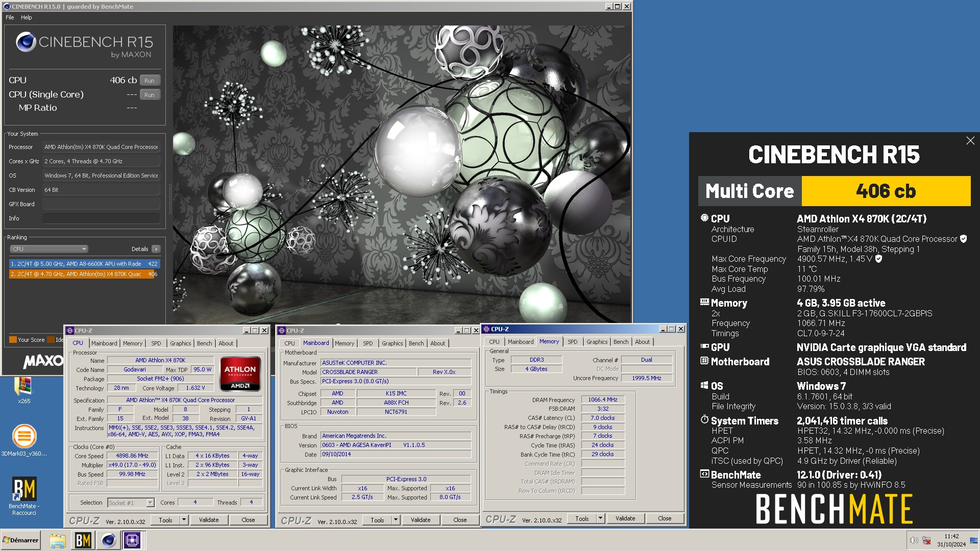Click Uncore Frequency value 1999.5 MHz
This screenshot has height=551, width=980.
646,378
